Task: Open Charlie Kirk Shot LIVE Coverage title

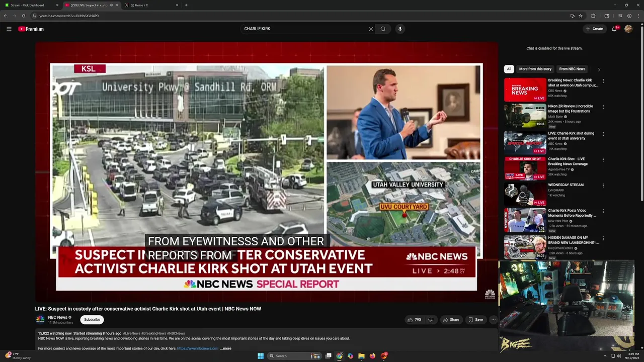Action: point(568,161)
